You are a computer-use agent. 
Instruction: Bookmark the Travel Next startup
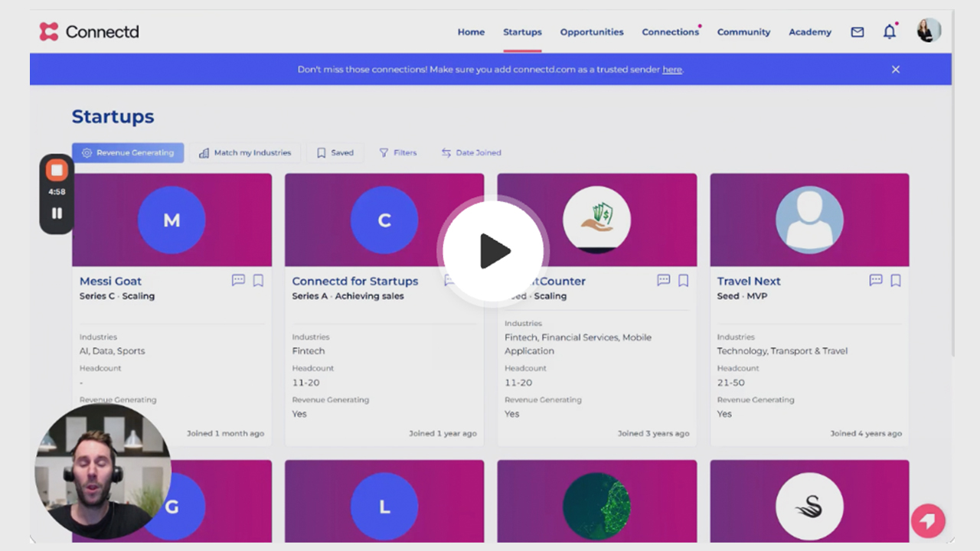tap(896, 280)
